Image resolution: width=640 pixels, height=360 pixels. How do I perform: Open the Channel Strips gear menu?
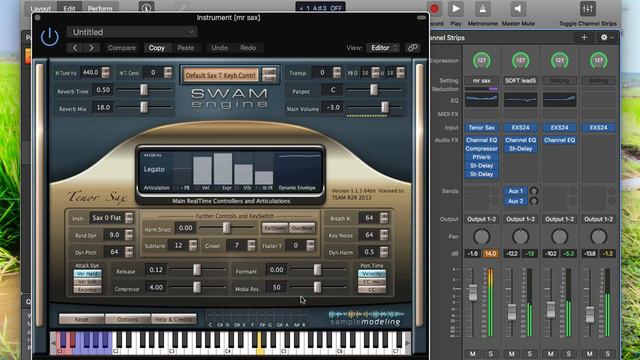pyautogui.click(x=607, y=37)
